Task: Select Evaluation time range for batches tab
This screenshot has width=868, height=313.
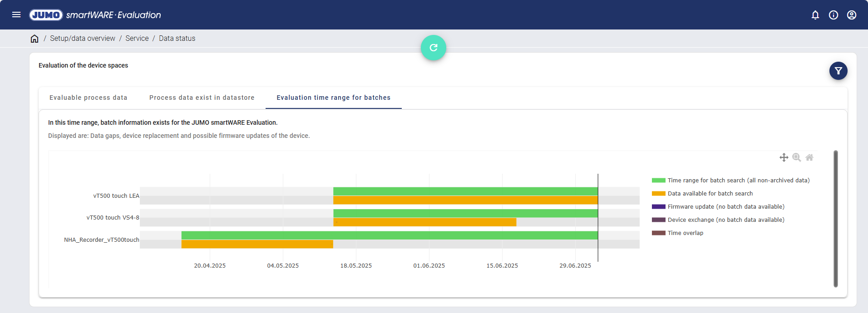Action: (333, 98)
